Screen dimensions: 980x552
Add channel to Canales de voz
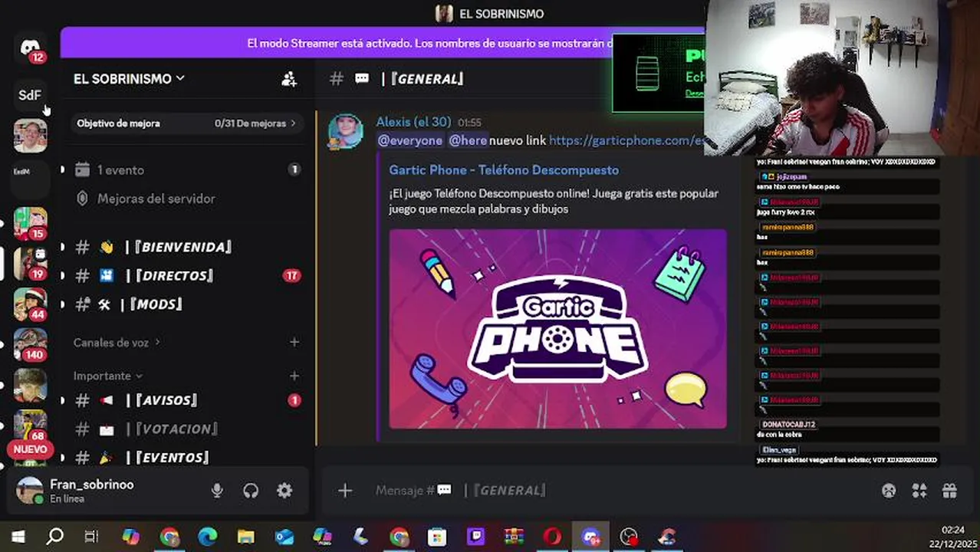click(294, 343)
